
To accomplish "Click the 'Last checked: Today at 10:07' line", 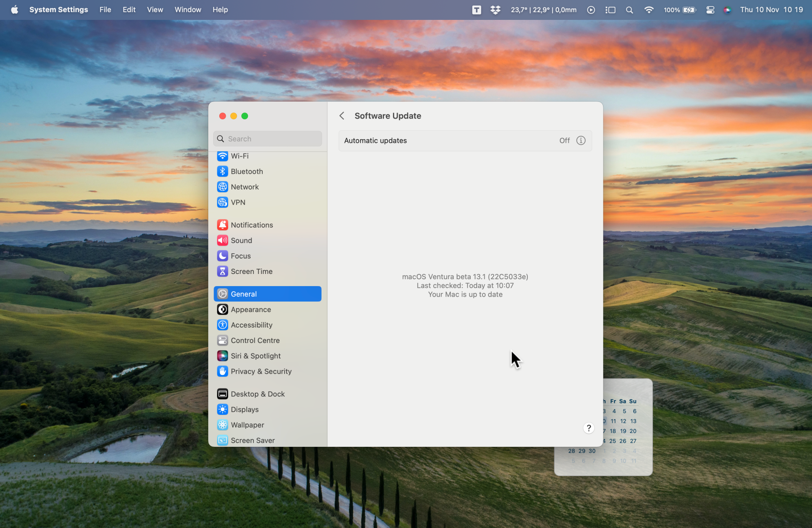I will 465,285.
